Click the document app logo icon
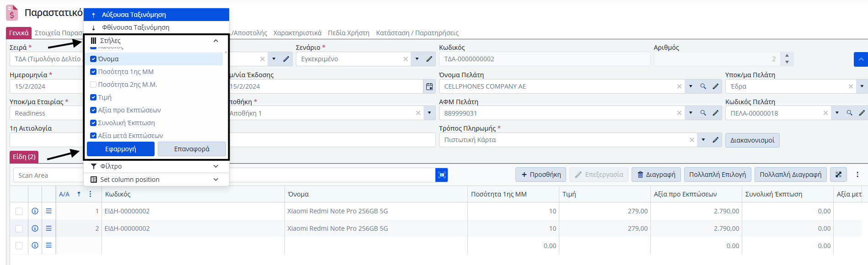The width and height of the screenshot is (868, 265). tap(12, 13)
